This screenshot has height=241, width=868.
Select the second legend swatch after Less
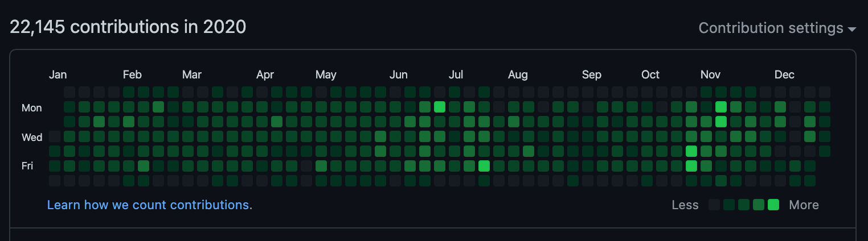pos(729,205)
